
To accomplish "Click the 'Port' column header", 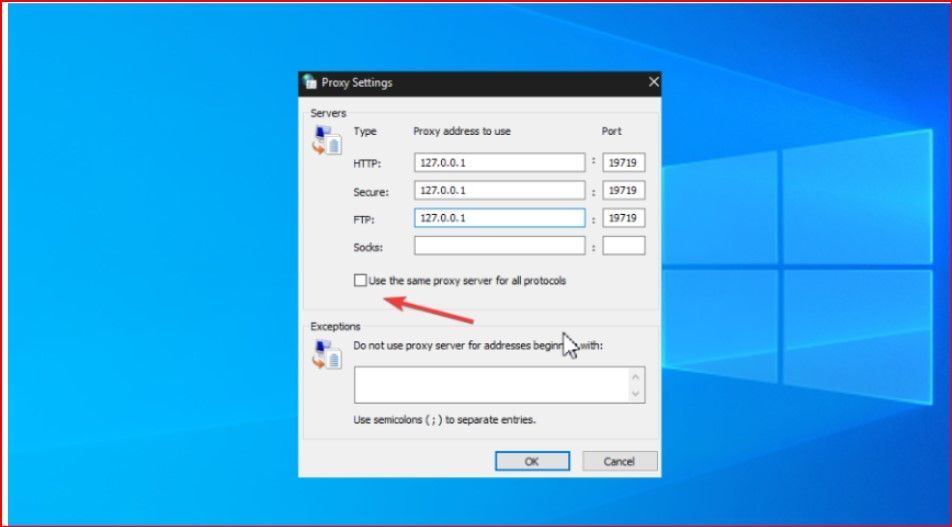I will 611,131.
